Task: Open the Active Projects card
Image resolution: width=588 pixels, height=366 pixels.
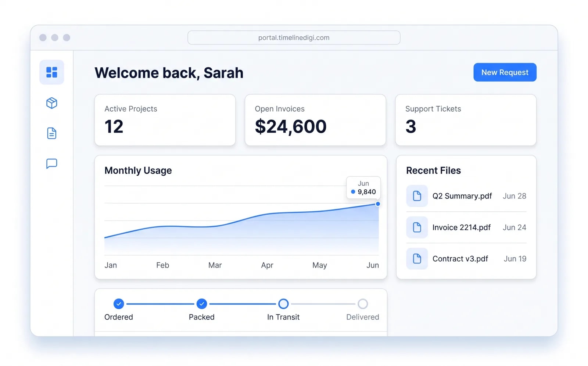Action: coord(165,120)
